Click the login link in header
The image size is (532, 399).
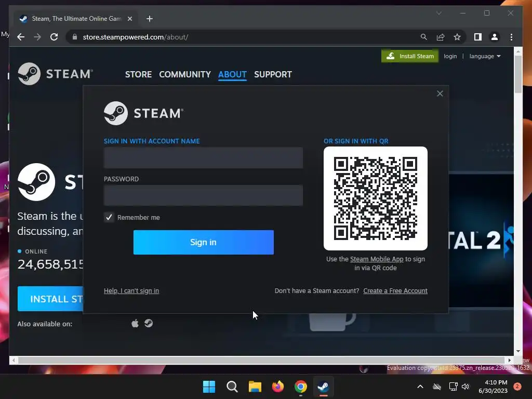[450, 56]
